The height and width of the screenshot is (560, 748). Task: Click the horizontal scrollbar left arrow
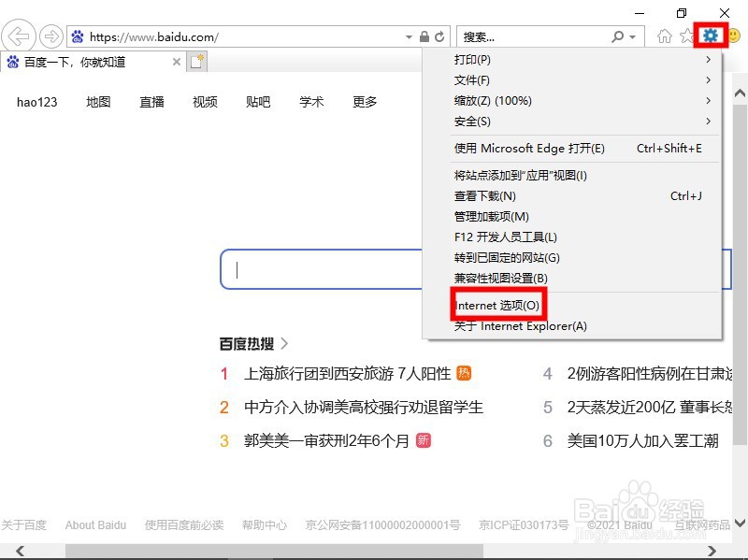20,551
